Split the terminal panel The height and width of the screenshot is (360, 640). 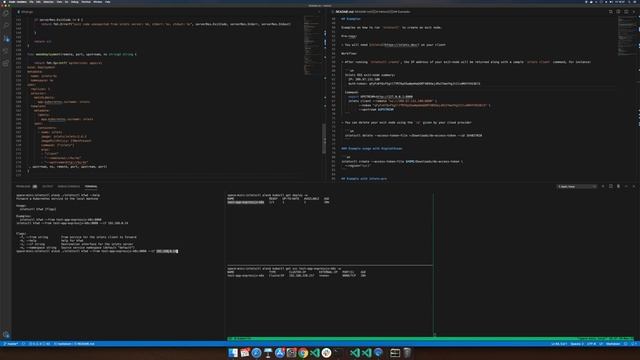point(611,186)
